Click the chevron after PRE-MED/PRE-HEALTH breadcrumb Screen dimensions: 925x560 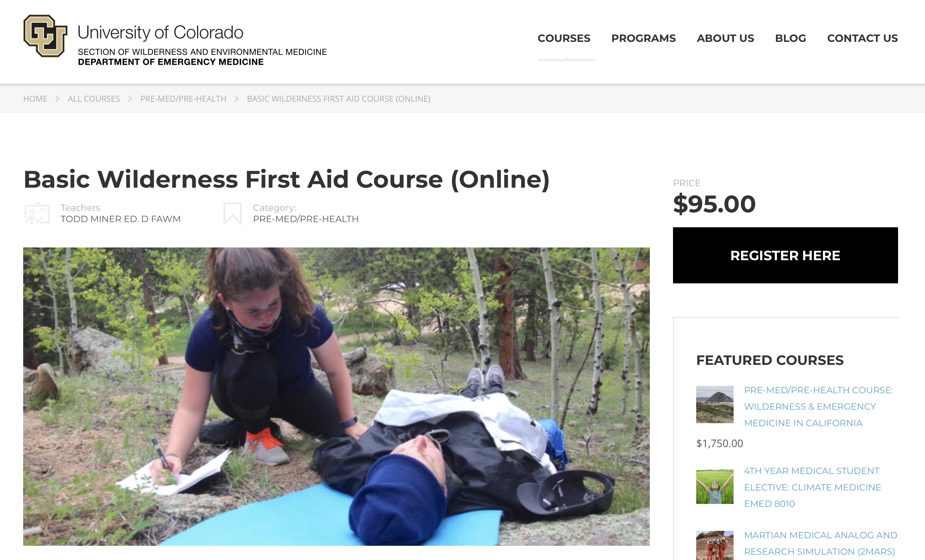click(x=237, y=99)
